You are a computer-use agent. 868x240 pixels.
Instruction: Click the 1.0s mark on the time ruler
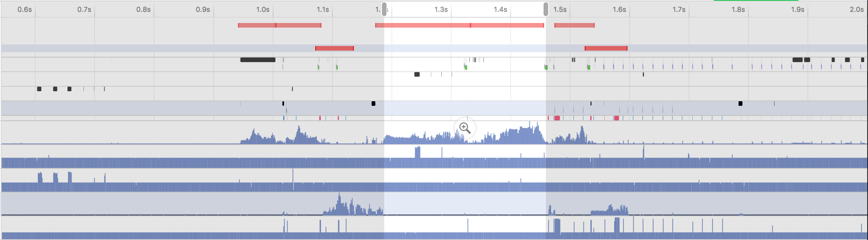point(263,9)
